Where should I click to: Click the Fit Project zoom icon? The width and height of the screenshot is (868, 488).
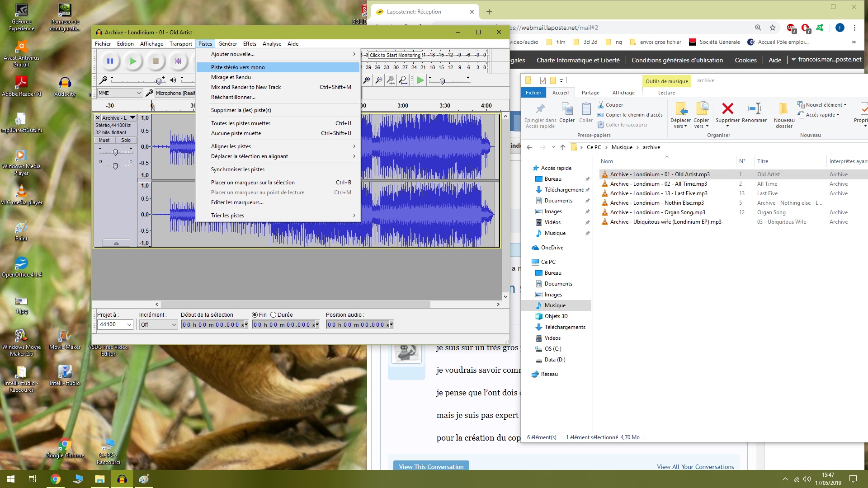[403, 80]
